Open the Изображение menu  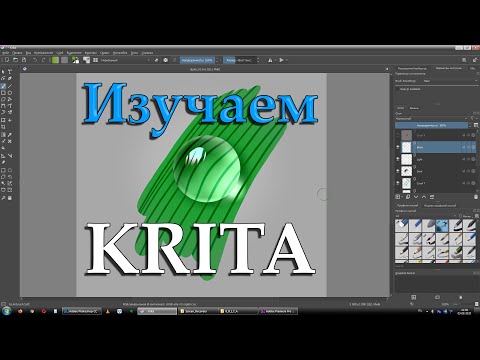click(44, 53)
